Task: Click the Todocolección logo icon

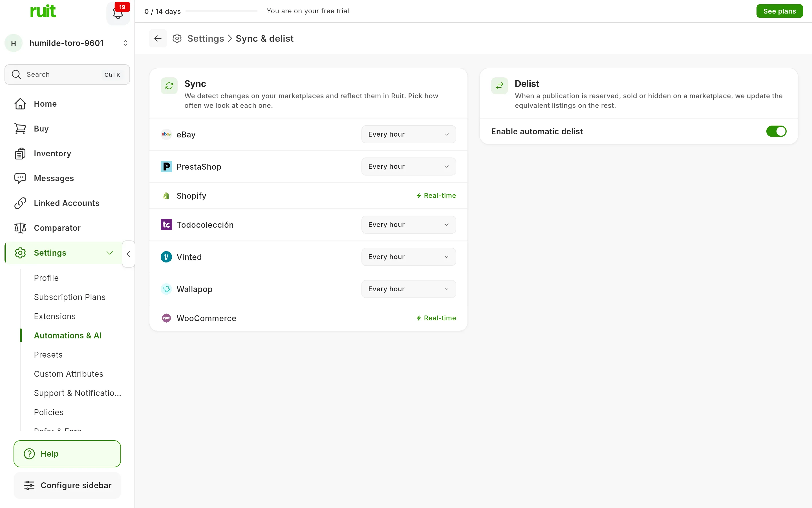Action: (166, 224)
